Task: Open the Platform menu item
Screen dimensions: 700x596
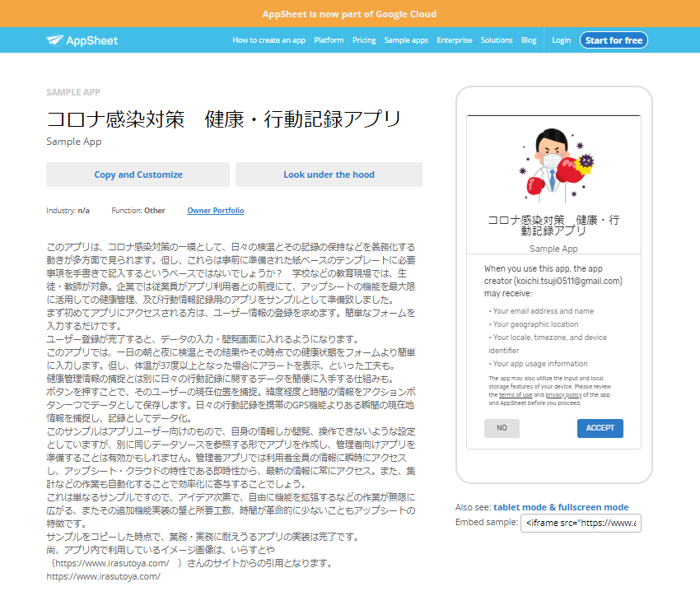Action: pyautogui.click(x=329, y=40)
